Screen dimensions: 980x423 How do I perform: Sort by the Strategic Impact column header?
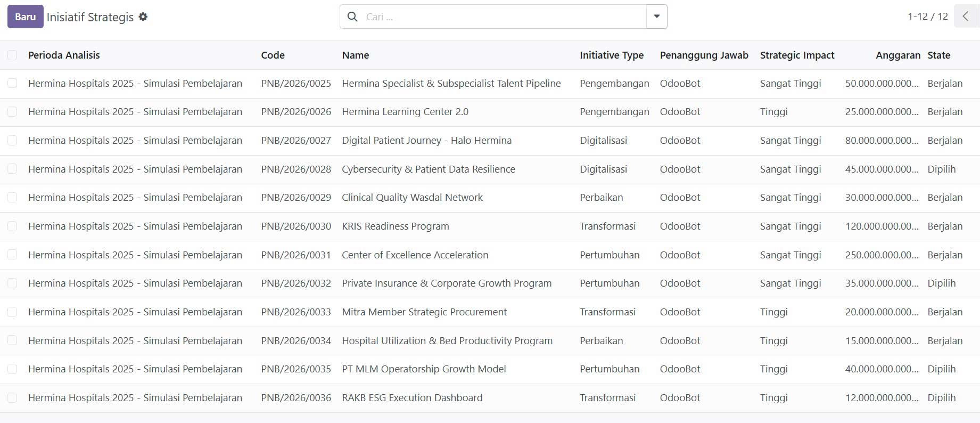pyautogui.click(x=797, y=55)
